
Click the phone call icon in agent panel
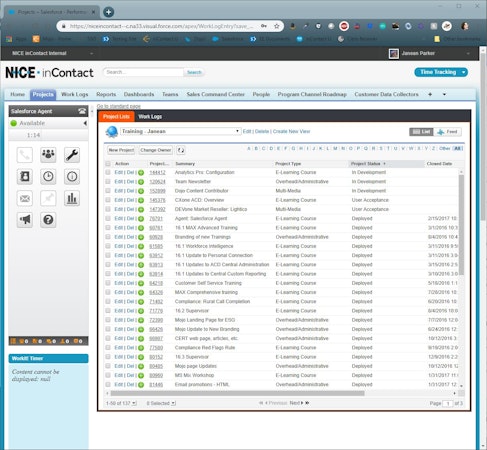pyautogui.click(x=25, y=155)
